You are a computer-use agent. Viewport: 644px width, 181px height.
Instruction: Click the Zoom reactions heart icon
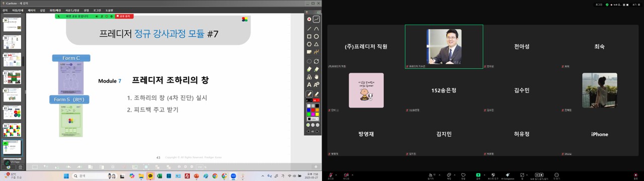(x=463, y=175)
